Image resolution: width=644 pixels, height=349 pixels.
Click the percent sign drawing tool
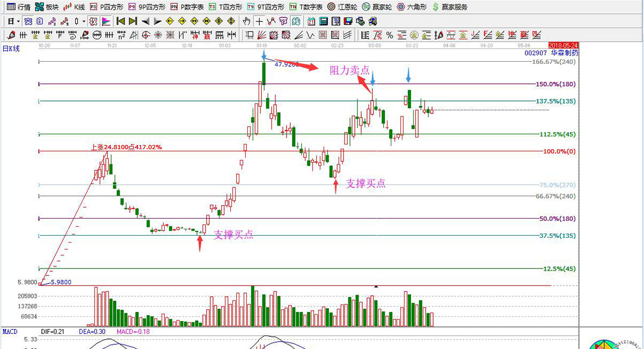pos(389,35)
